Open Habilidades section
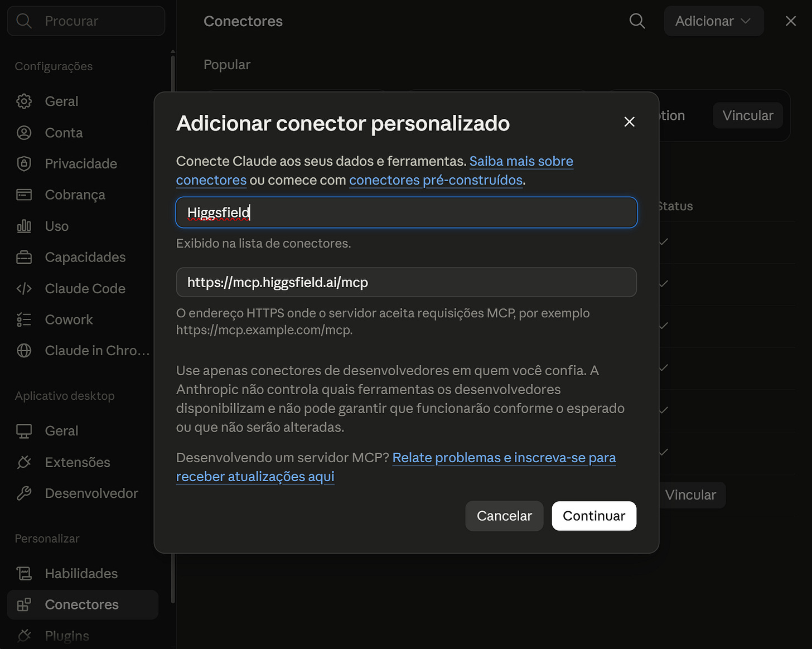Screen dimensions: 812x649 tap(83, 573)
